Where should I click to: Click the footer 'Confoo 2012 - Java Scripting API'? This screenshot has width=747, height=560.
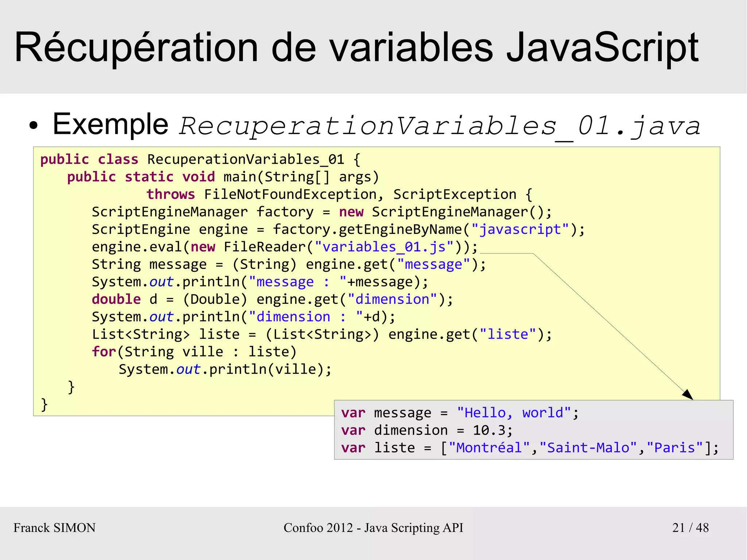coord(373,528)
